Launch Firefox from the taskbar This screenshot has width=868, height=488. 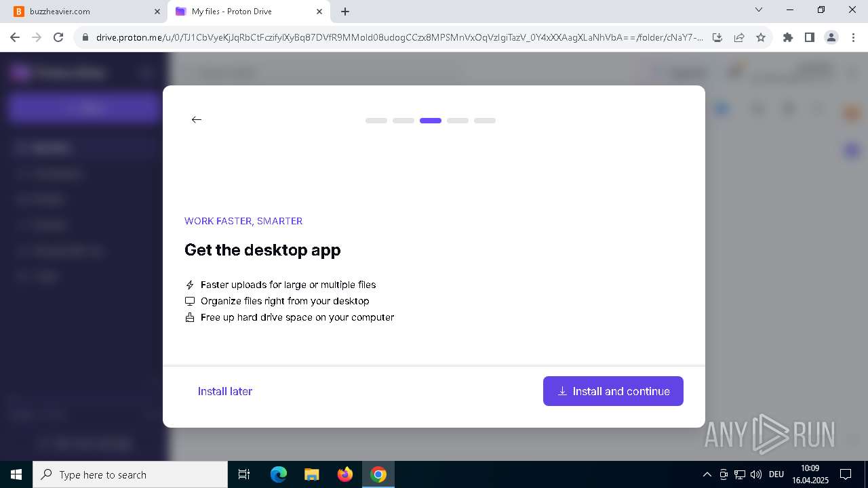344,474
